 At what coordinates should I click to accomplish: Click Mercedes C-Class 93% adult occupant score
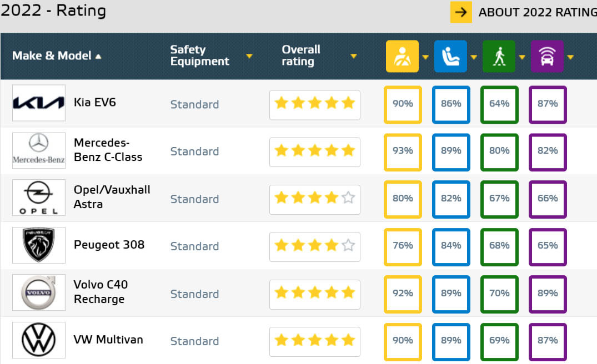coord(403,151)
